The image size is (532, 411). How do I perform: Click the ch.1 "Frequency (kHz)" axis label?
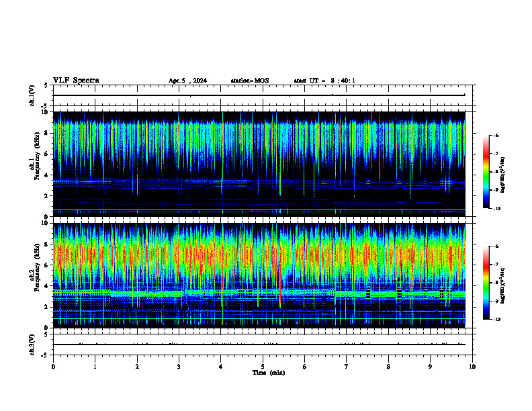tap(38, 155)
